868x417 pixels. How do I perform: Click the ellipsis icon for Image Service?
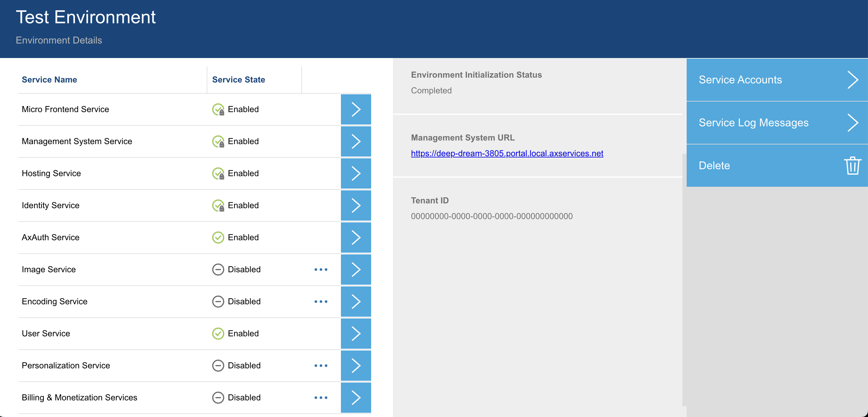[x=320, y=269]
